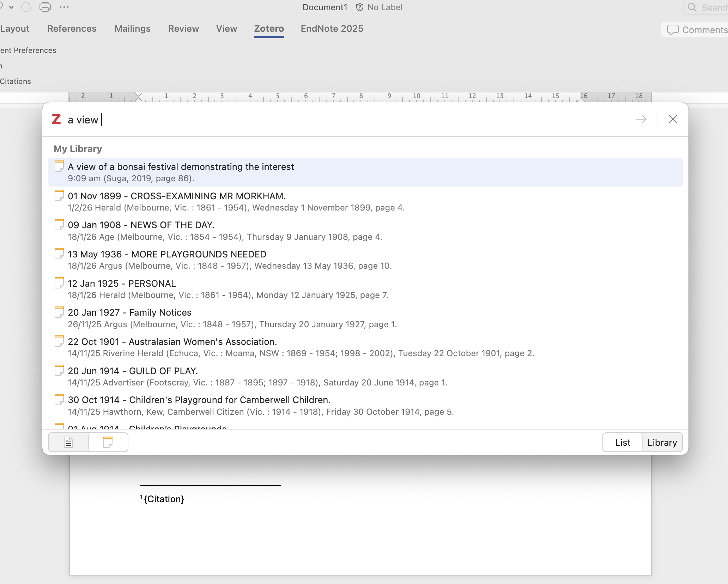This screenshot has height=584, width=728.
Task: Click note icon beside 20 Jun 1914 entry
Action: pos(59,370)
